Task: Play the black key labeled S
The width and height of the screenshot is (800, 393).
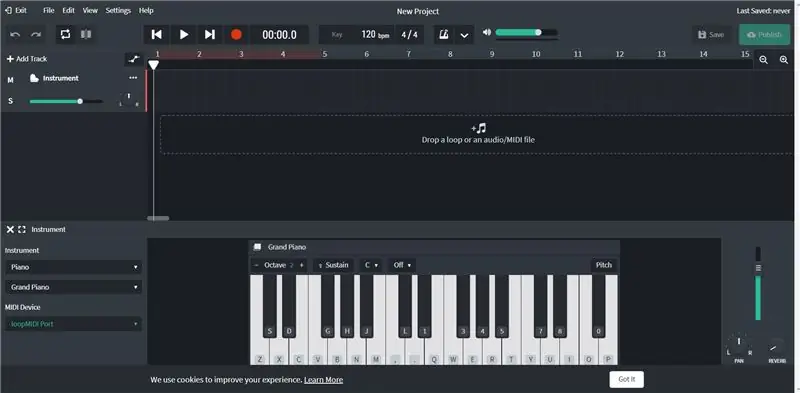Action: tap(269, 306)
